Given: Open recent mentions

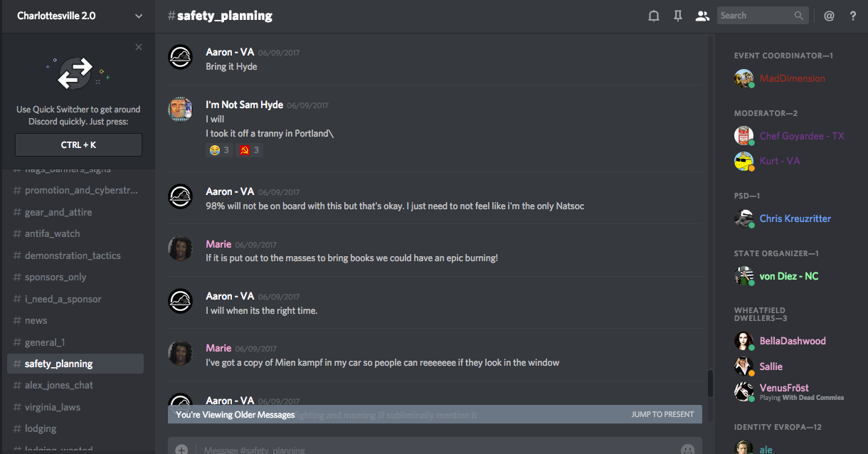Looking at the screenshot, I should point(829,16).
